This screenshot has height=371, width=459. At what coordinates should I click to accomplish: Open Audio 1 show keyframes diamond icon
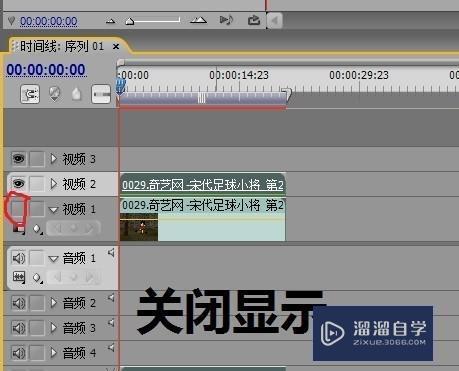[x=37, y=278]
